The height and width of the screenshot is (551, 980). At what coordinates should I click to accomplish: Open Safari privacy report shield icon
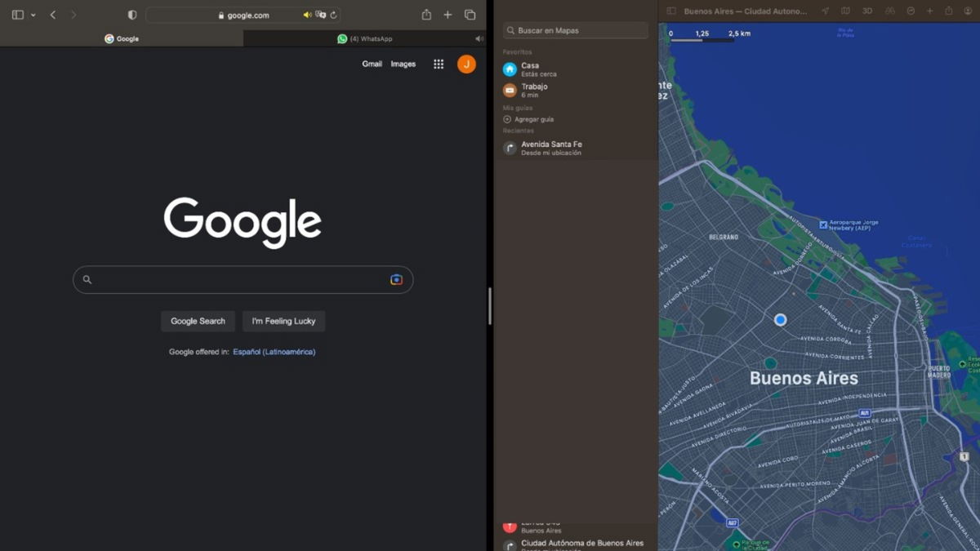pyautogui.click(x=132, y=15)
